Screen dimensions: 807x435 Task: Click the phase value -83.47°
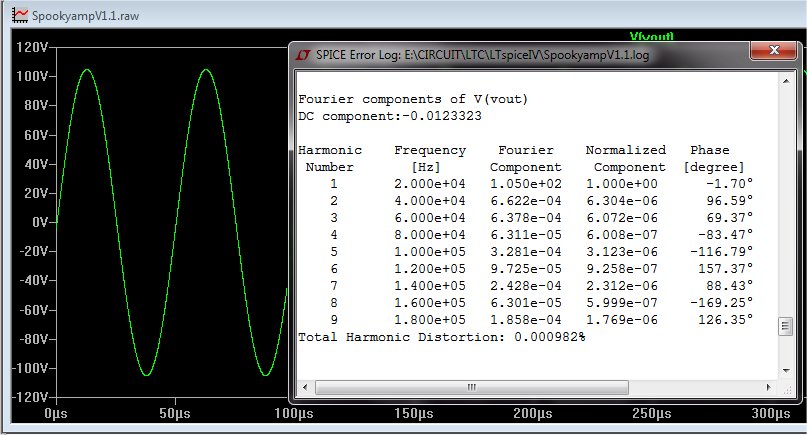[x=725, y=235]
